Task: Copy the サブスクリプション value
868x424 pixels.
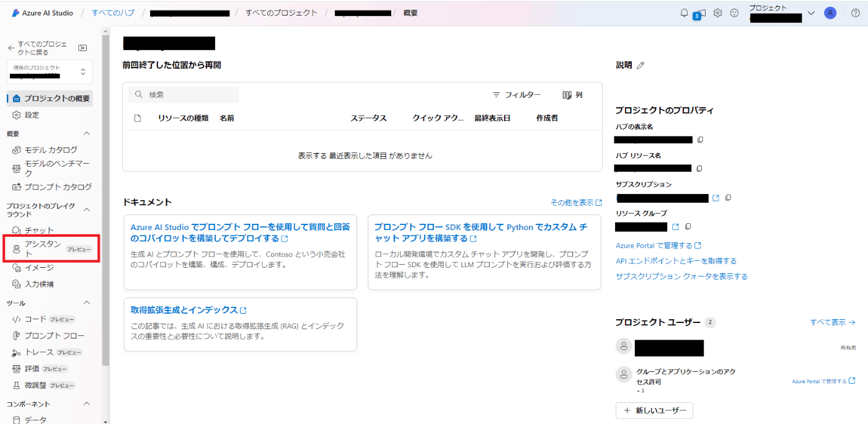Action: click(728, 198)
